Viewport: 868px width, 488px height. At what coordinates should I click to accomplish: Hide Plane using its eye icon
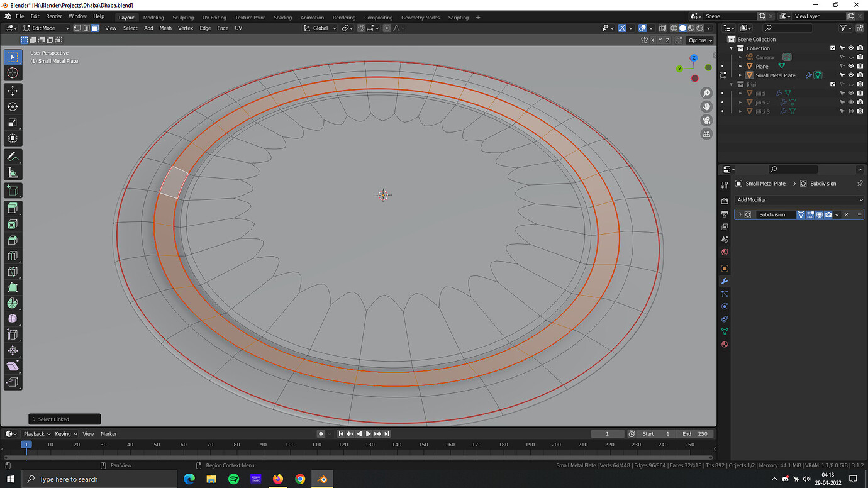click(851, 66)
